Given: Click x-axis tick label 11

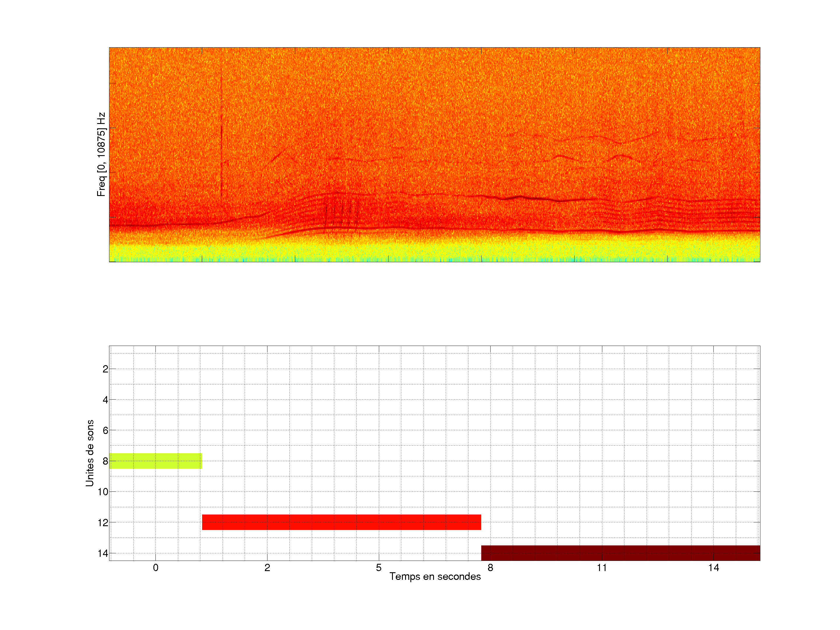Looking at the screenshot, I should 601,568.
